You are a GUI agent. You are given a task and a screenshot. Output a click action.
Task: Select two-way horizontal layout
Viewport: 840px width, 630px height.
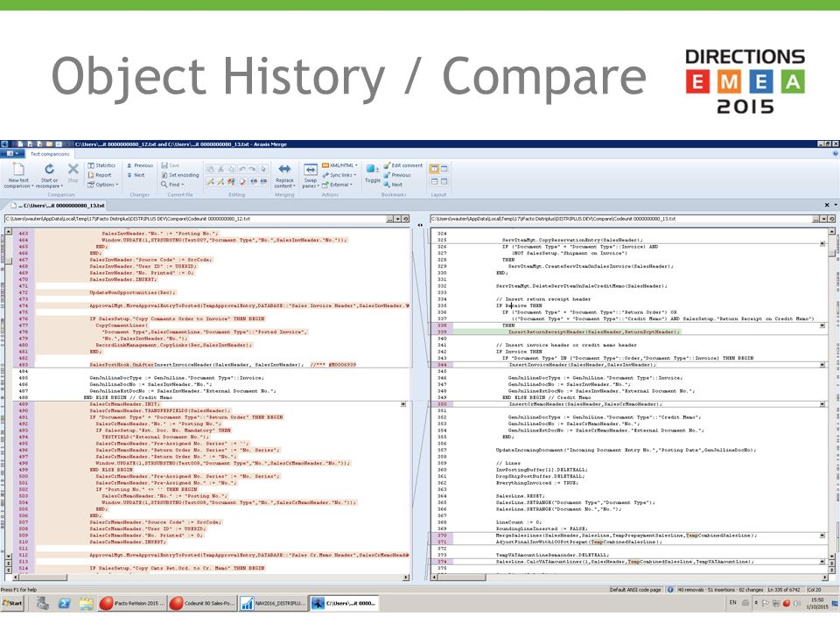click(434, 182)
